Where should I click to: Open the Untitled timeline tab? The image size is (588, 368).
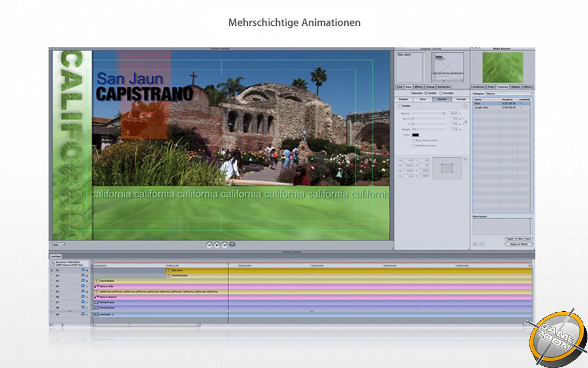pyautogui.click(x=56, y=256)
